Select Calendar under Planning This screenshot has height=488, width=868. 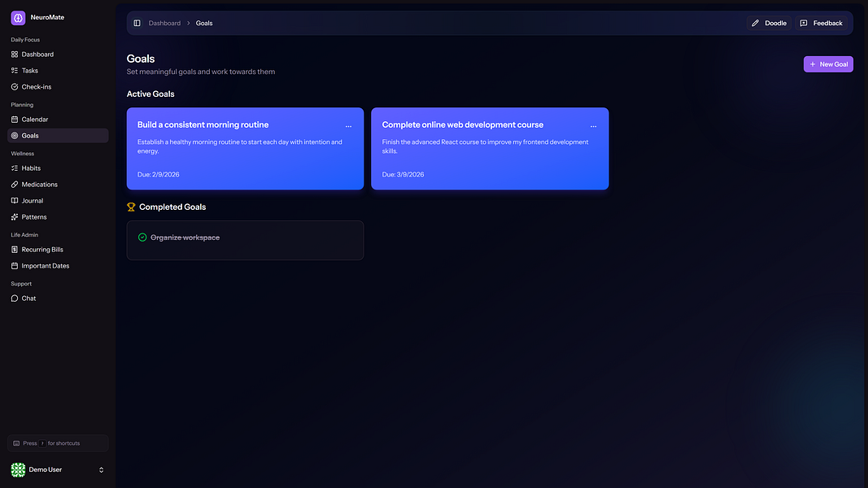tap(58, 120)
